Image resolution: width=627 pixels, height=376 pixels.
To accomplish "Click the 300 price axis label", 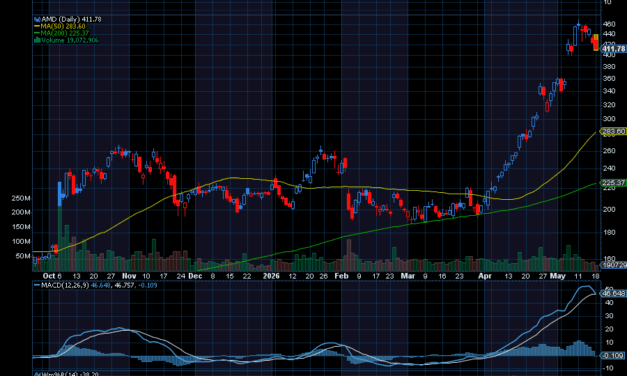I will tap(609, 119).
